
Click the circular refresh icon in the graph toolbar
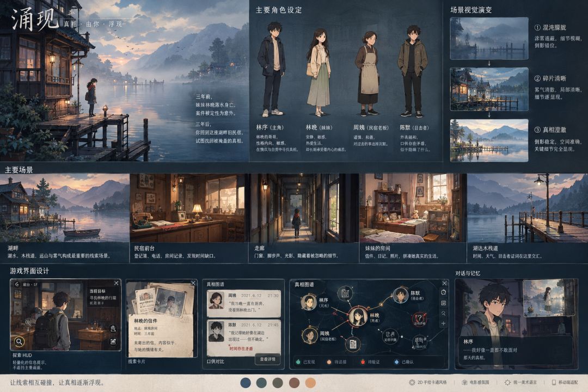443,292
